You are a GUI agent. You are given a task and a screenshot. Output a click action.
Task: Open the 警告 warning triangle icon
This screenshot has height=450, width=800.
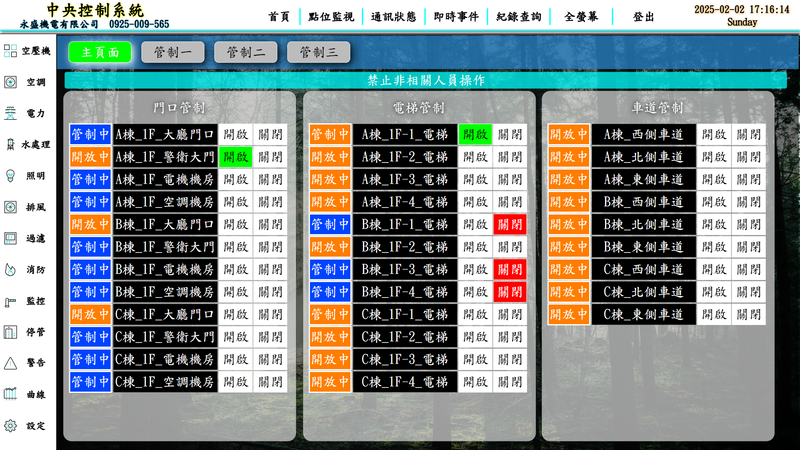[x=10, y=363]
